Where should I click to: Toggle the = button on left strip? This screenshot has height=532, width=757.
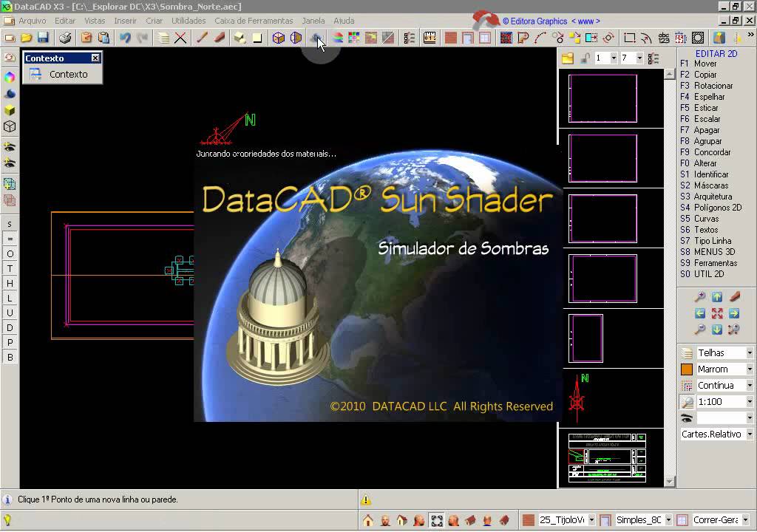pos(10,239)
